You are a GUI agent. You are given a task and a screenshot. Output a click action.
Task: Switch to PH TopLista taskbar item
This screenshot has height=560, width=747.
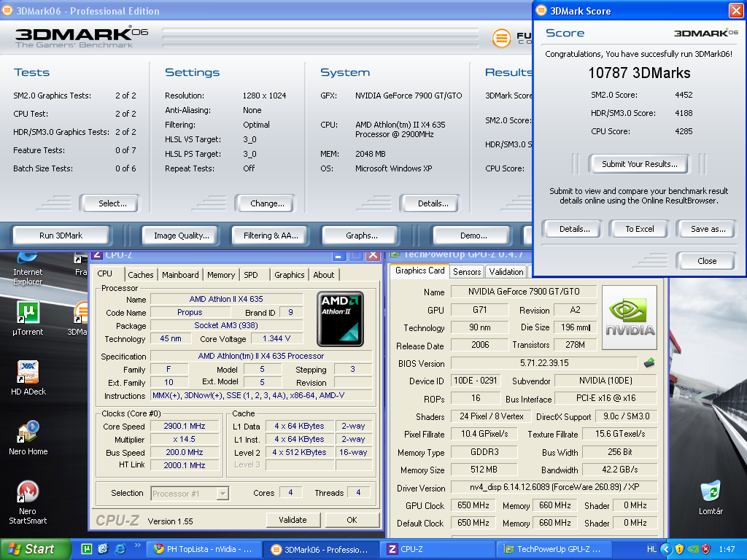204,549
